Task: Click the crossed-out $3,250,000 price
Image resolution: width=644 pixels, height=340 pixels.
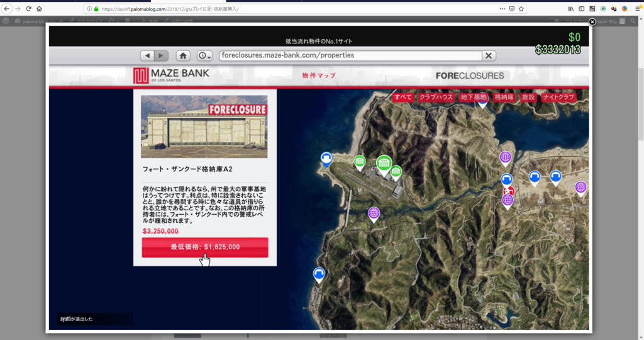Action: (x=160, y=231)
